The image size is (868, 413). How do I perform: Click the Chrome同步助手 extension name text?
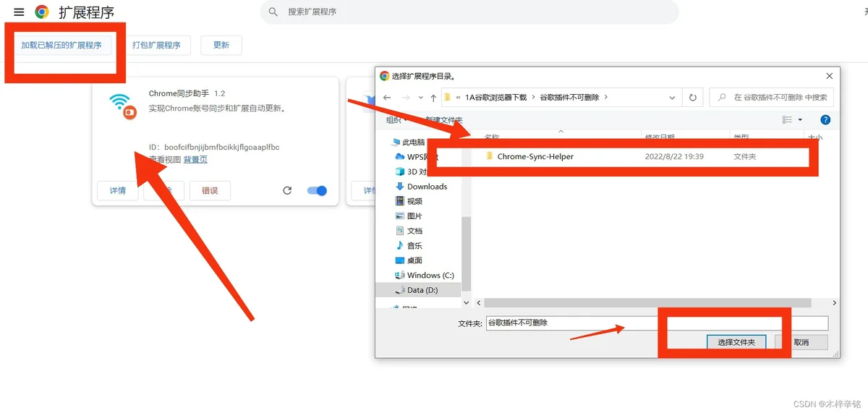click(179, 93)
